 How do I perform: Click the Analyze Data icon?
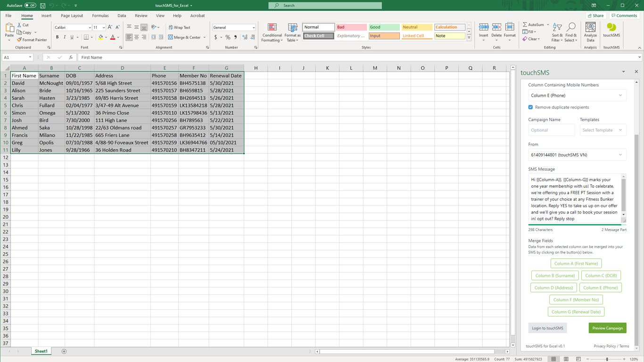(590, 27)
